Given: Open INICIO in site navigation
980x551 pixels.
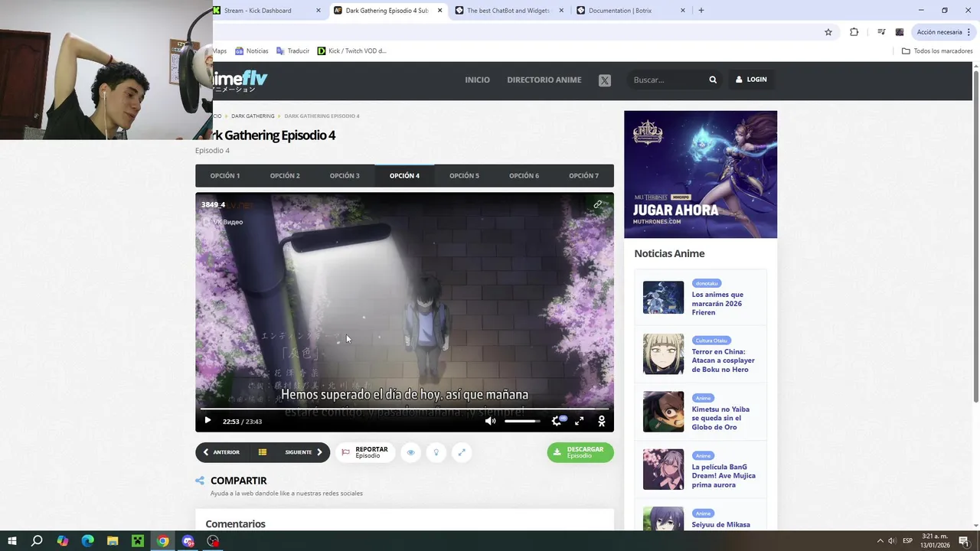Looking at the screenshot, I should click(x=477, y=80).
